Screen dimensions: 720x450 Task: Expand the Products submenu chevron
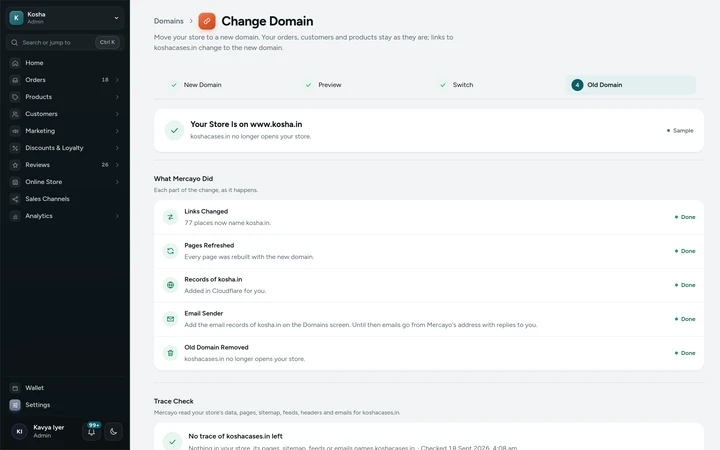[117, 97]
